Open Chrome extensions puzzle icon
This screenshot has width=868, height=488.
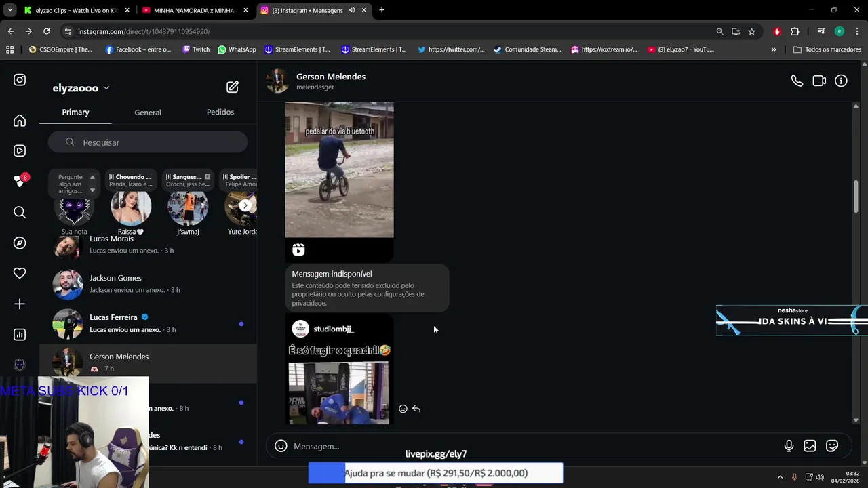click(795, 31)
